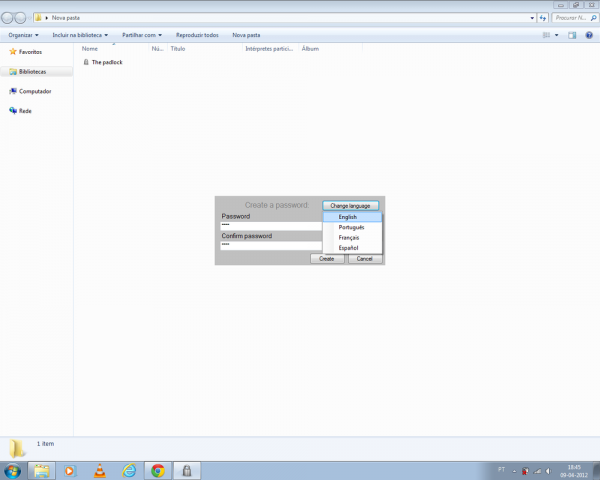Click the Favoritos star icon
Screen dimensions: 600x480
13,51
